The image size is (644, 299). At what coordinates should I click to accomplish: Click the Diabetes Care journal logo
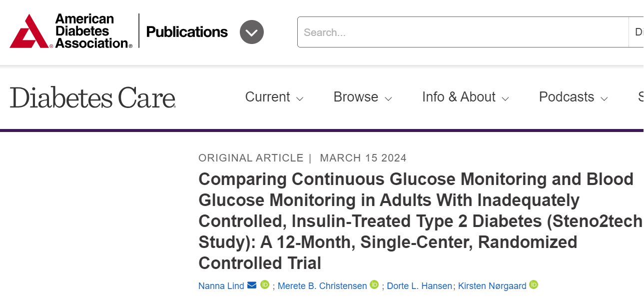(x=93, y=97)
